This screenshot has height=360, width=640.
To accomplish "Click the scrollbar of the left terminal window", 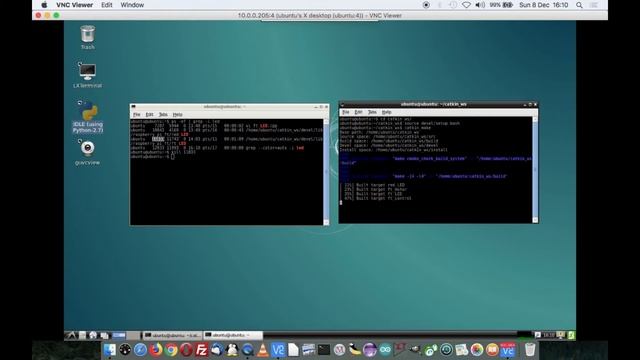I will (x=326, y=172).
